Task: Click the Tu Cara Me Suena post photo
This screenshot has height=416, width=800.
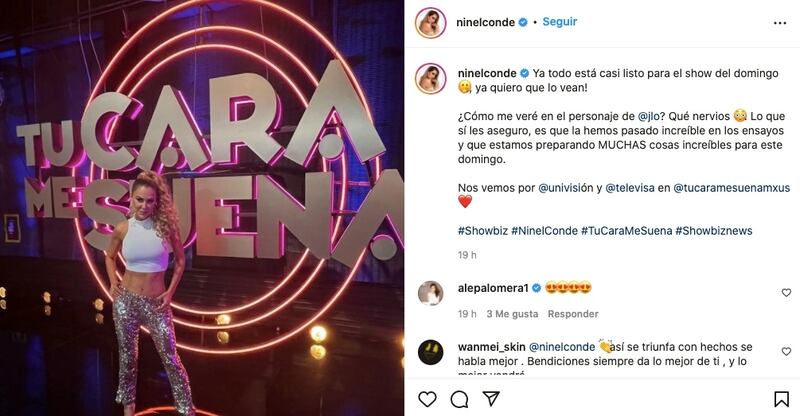Action: pos(202,208)
